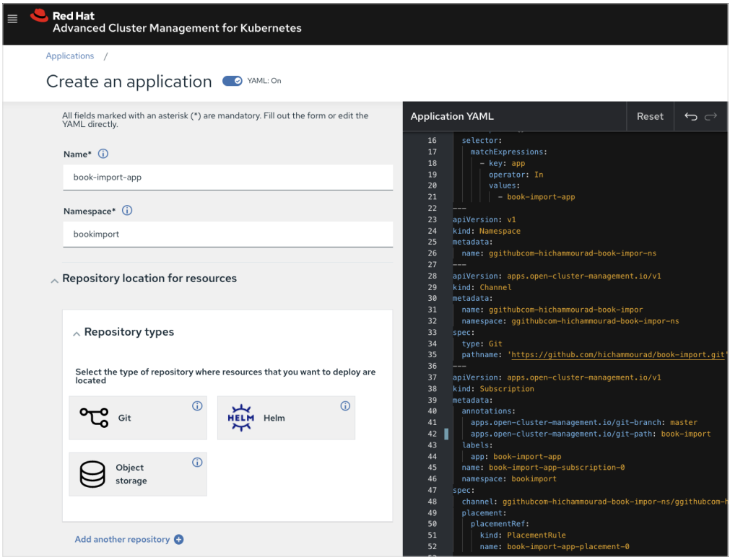Screen dimensions: 730x560
Task: Click the Namespace field with bookimport
Action: coord(227,235)
